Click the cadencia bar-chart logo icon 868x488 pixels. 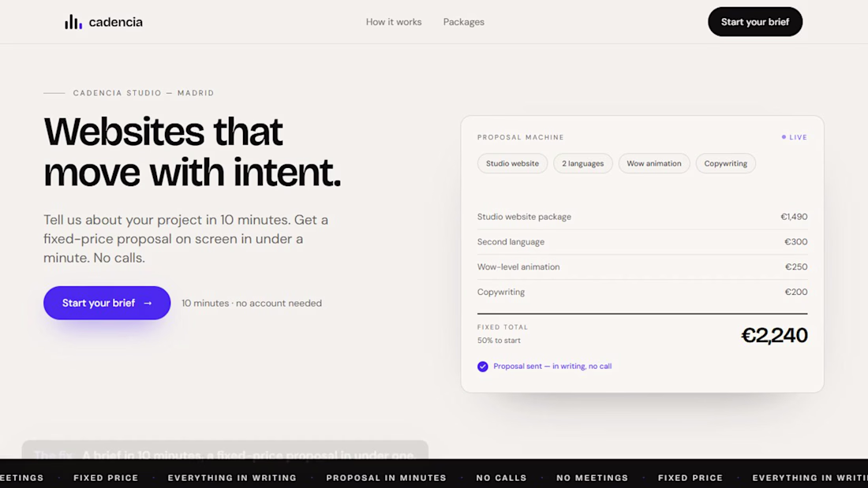pos(73,22)
